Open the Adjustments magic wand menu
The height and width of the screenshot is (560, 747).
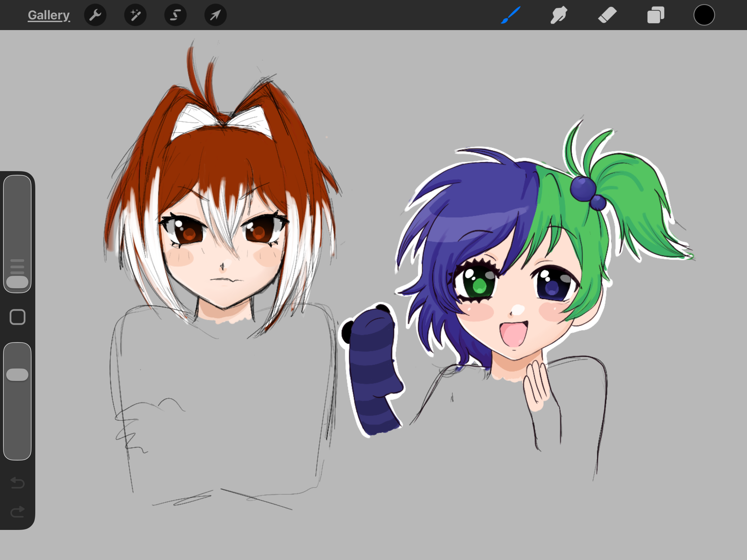(135, 15)
